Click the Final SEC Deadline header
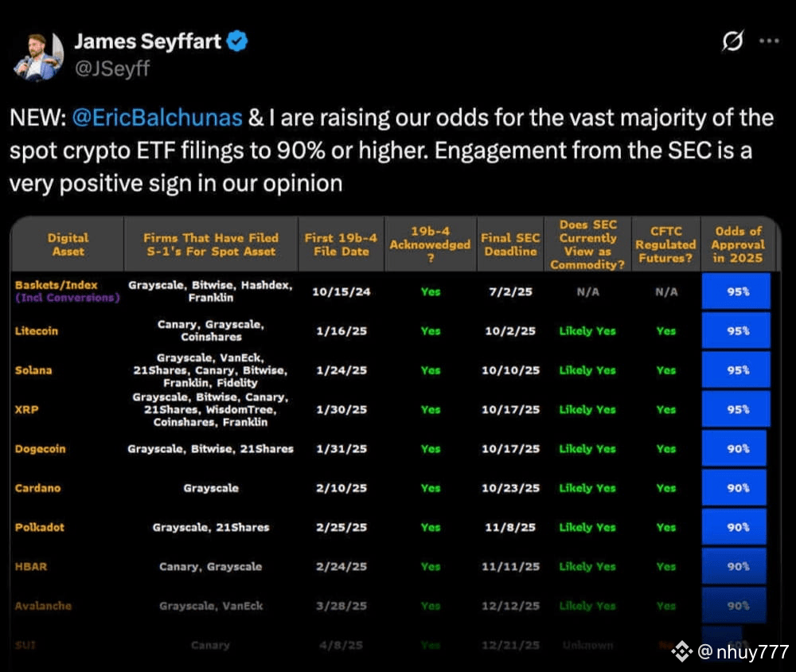The image size is (796, 672). (x=510, y=244)
